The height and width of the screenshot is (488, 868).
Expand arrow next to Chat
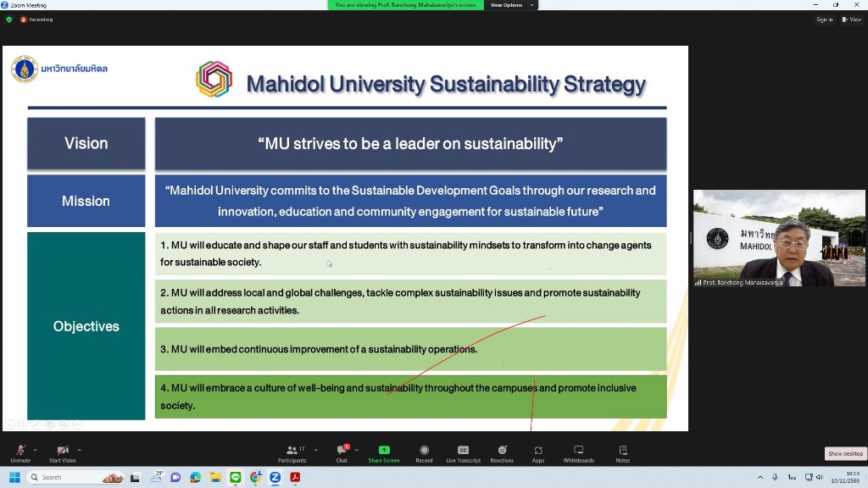tap(357, 450)
